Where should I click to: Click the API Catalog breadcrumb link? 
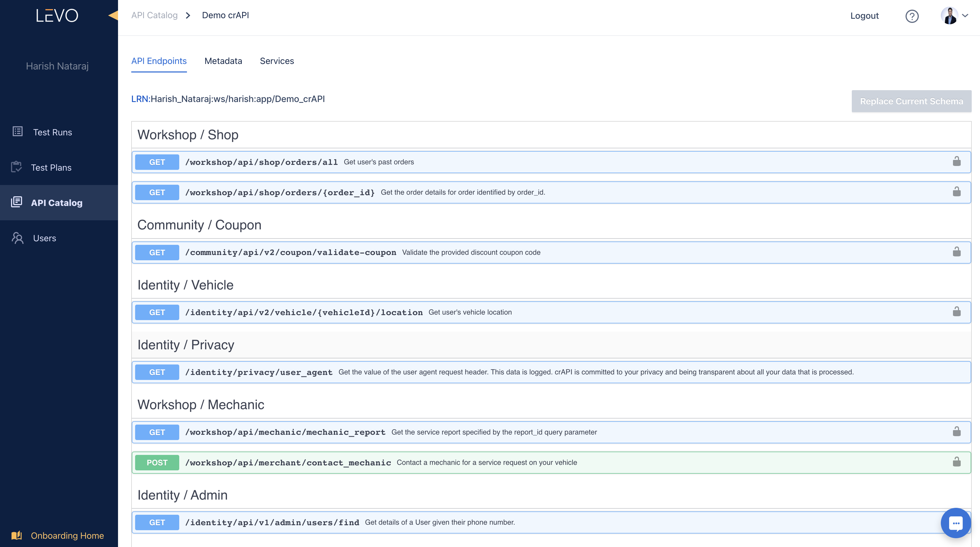tap(154, 15)
